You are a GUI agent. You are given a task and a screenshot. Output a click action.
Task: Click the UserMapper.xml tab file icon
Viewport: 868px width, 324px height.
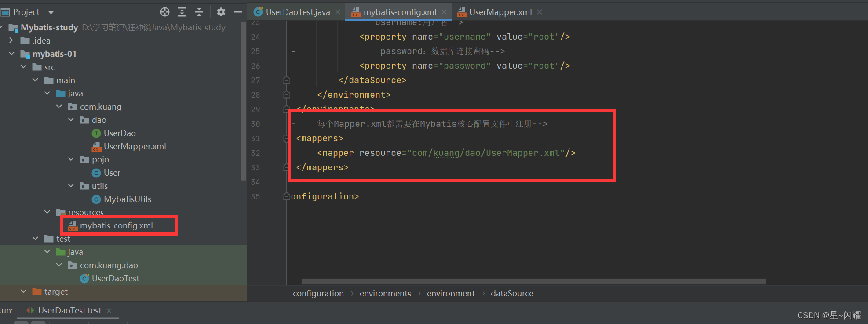(462, 12)
